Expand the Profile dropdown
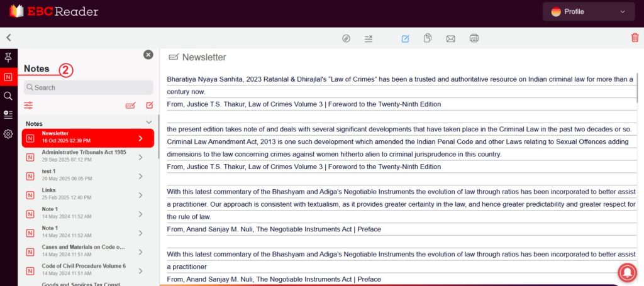Image resolution: width=644 pixels, height=286 pixels. [588, 11]
